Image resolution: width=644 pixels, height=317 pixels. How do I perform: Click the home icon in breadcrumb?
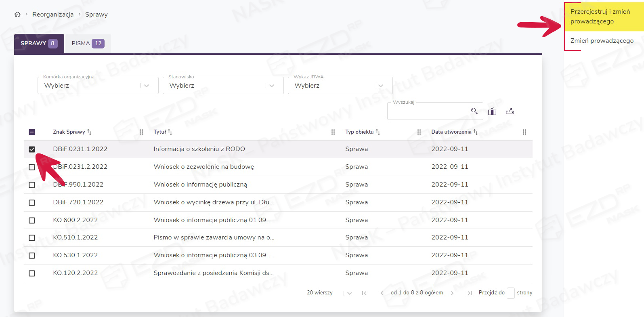[x=17, y=15]
